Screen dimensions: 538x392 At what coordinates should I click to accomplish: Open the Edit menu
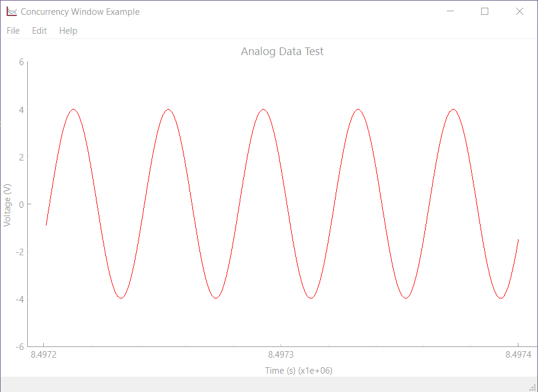39,31
